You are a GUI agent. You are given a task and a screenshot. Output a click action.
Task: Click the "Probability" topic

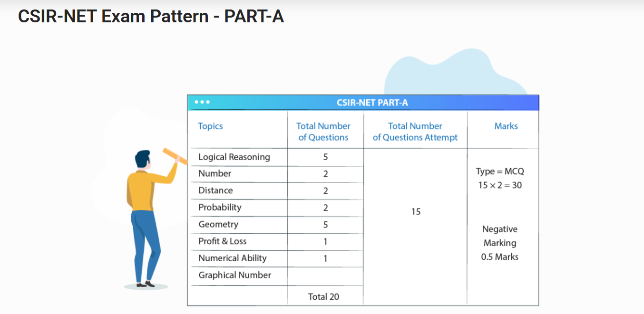click(220, 207)
